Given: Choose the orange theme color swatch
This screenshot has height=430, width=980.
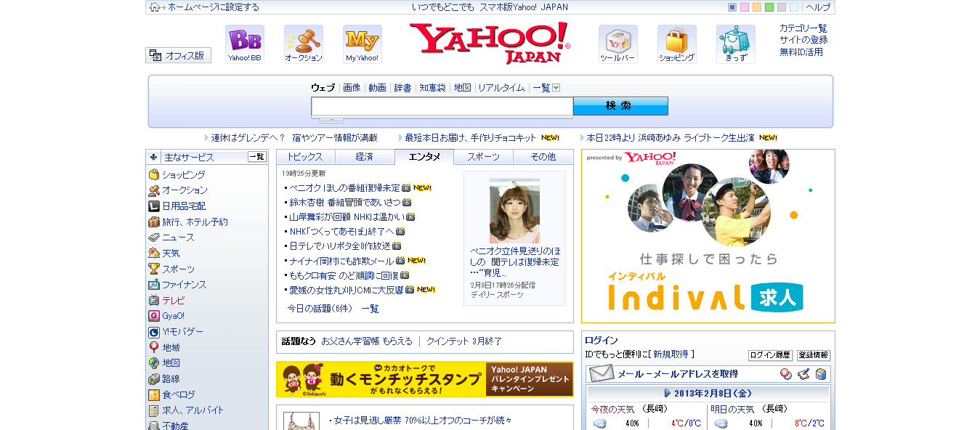Looking at the screenshot, I should pyautogui.click(x=757, y=7).
